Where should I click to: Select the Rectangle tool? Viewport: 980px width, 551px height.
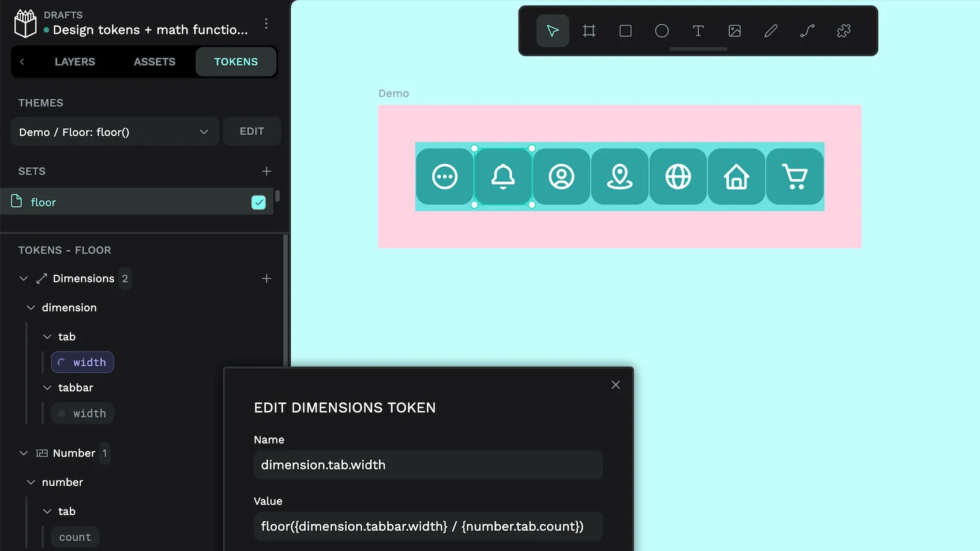click(x=625, y=31)
